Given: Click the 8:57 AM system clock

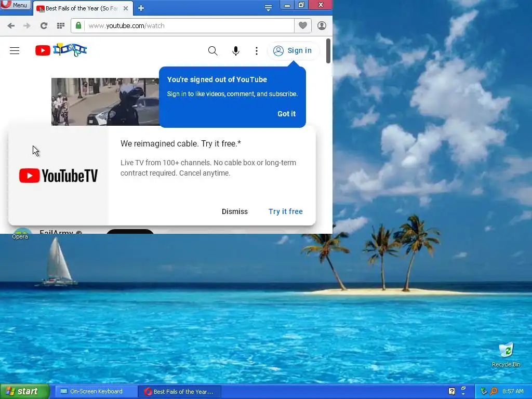Looking at the screenshot, I should click(513, 392).
